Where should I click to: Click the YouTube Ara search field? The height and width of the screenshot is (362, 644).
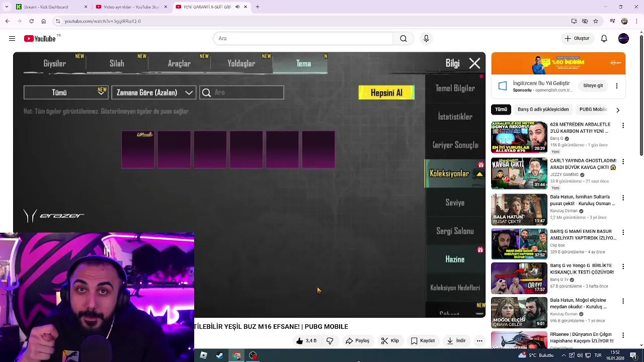[303, 39]
